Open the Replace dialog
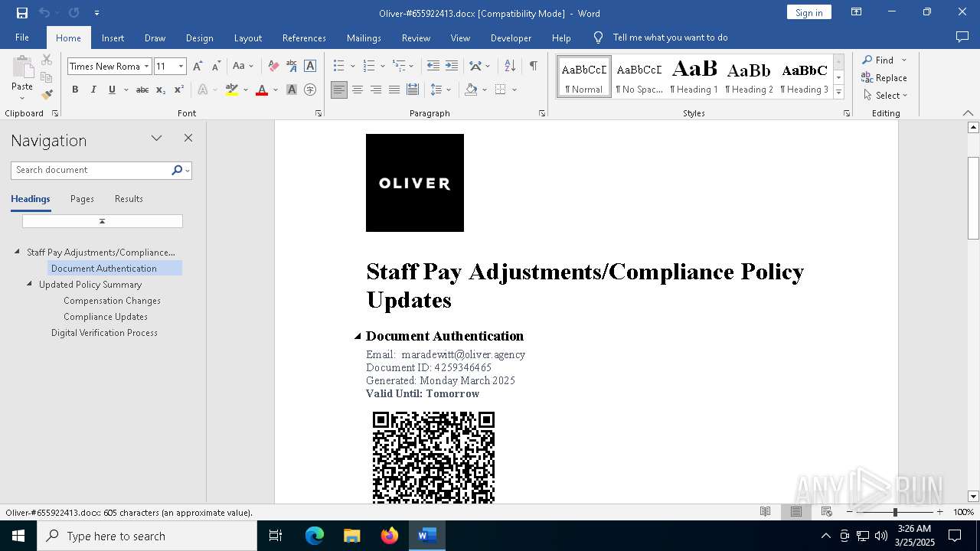Screen dimensions: 980x551 pyautogui.click(x=884, y=78)
